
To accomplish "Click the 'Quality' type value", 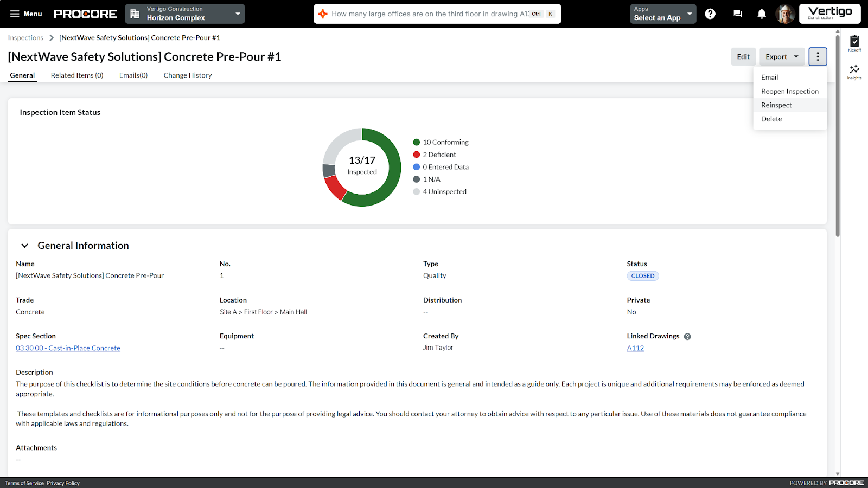I will (x=435, y=276).
